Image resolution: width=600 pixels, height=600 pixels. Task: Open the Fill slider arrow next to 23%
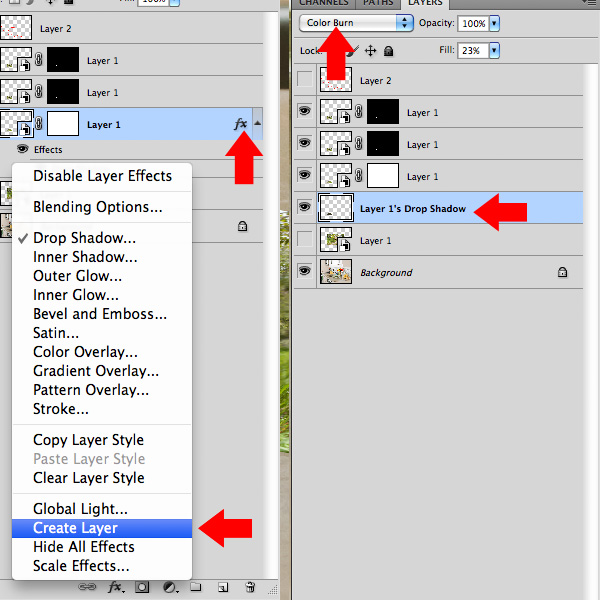pyautogui.click(x=494, y=51)
